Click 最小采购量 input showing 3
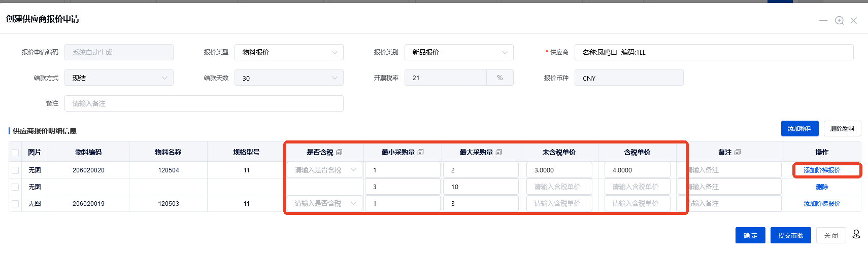 point(403,187)
